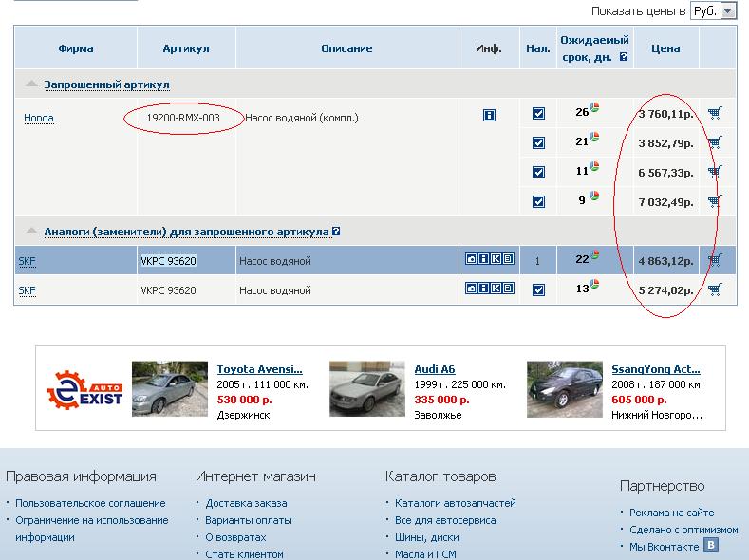This screenshot has width=749, height=560.
Task: Show delivery statistics pie icon beside 13 days
Action: [594, 284]
